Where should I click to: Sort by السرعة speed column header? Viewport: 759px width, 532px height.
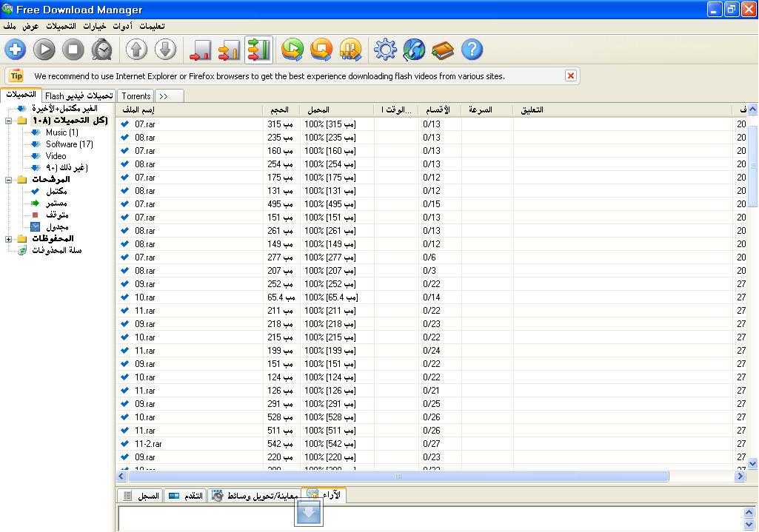[x=487, y=110]
